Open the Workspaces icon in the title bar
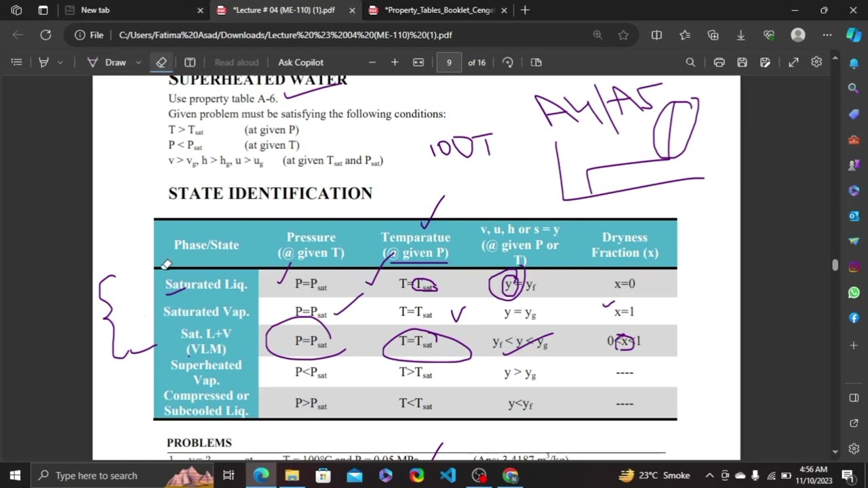The height and width of the screenshot is (488, 868). (x=16, y=10)
